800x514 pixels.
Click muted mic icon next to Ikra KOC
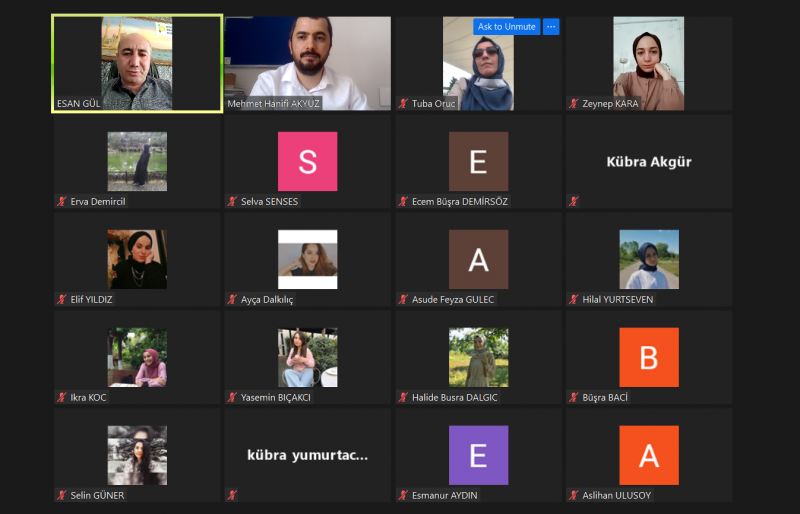click(x=62, y=397)
